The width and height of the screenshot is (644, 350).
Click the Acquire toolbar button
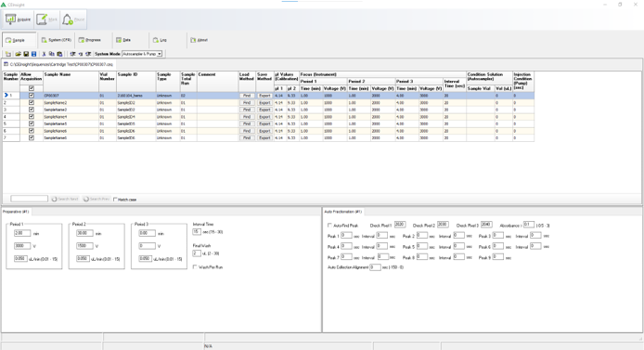coord(18,19)
